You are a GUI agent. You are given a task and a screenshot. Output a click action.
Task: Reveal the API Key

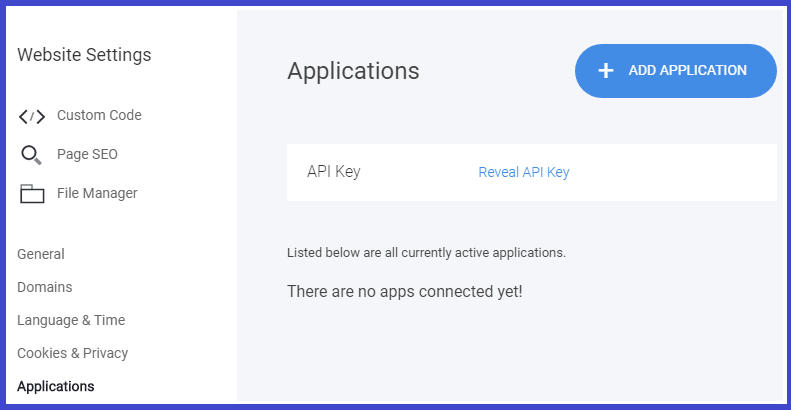click(x=524, y=172)
